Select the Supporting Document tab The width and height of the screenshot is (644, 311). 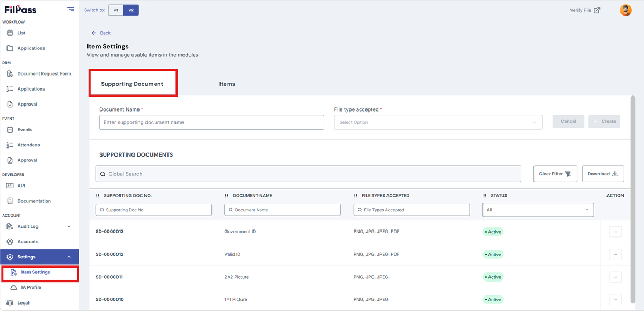[x=132, y=84]
